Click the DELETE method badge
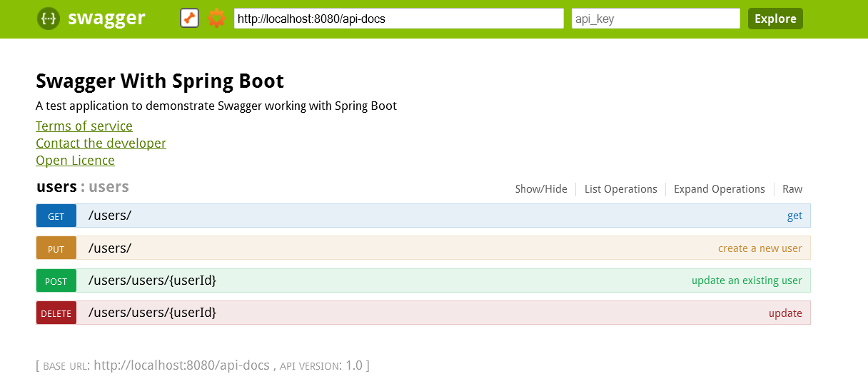868x384 pixels. (56, 313)
